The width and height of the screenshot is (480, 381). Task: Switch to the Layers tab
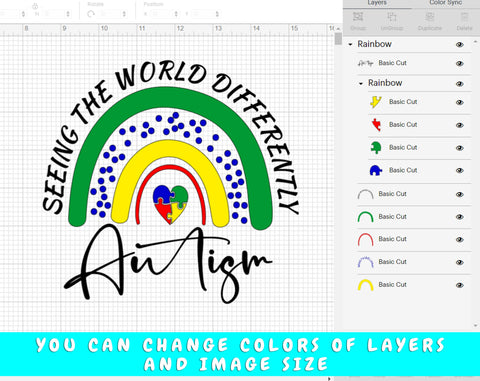click(x=377, y=3)
